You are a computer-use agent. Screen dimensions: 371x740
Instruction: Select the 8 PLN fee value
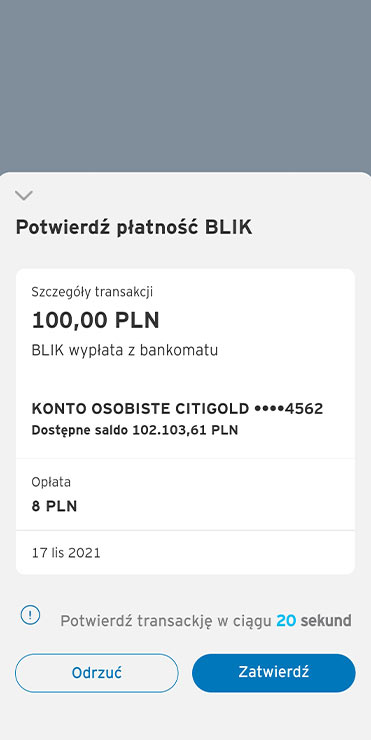pyautogui.click(x=54, y=506)
